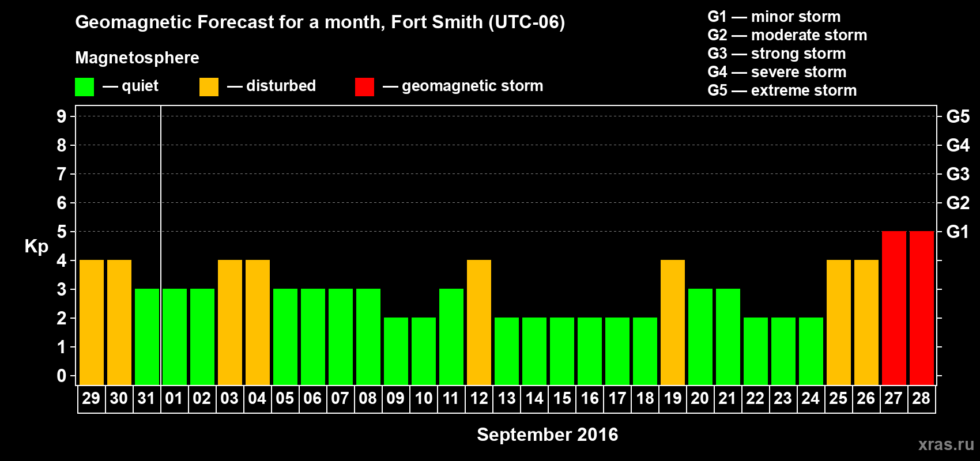Viewport: 980px width, 461px height.
Task: Select the orange bar for day 25
Action: tap(839, 322)
